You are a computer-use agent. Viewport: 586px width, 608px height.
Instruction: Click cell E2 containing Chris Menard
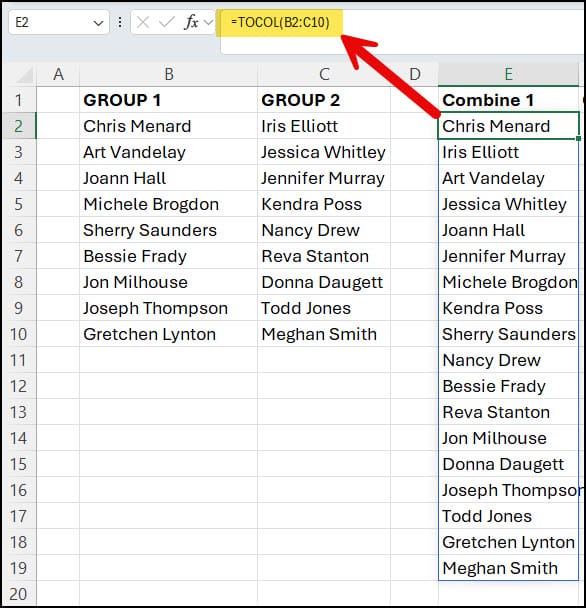[x=508, y=126]
